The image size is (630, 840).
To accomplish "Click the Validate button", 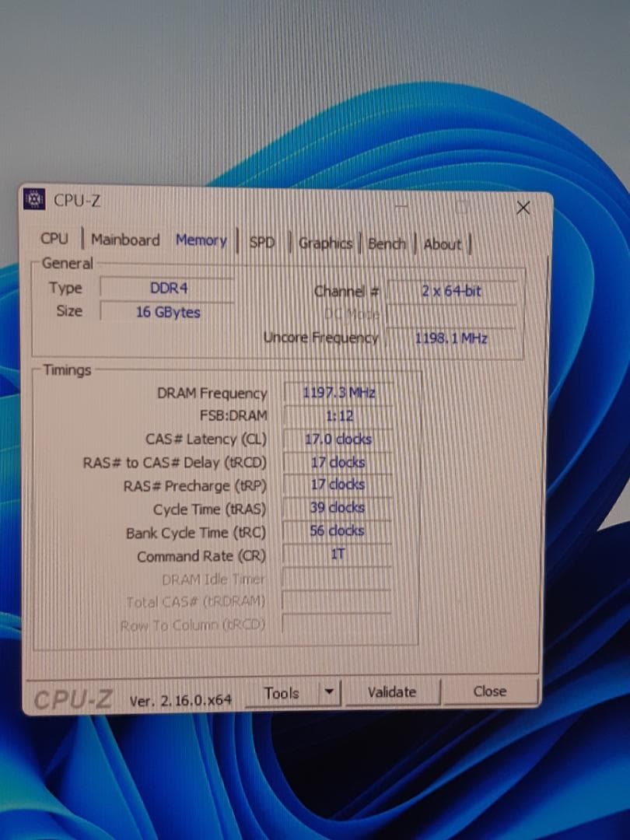I will [393, 691].
